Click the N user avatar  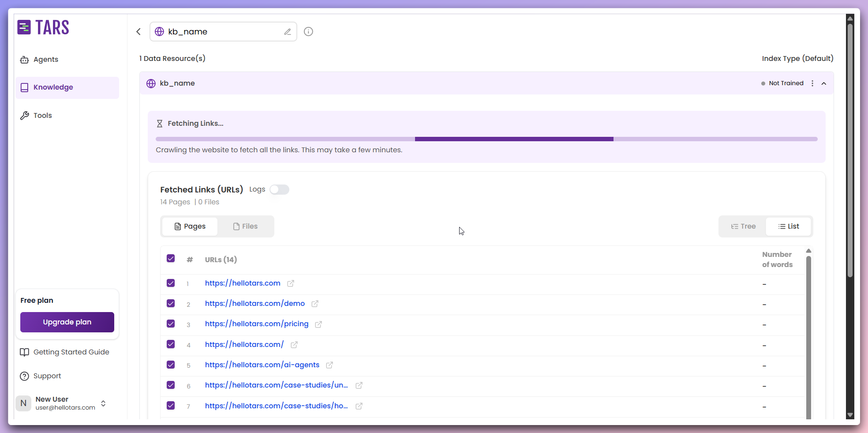[x=23, y=403]
